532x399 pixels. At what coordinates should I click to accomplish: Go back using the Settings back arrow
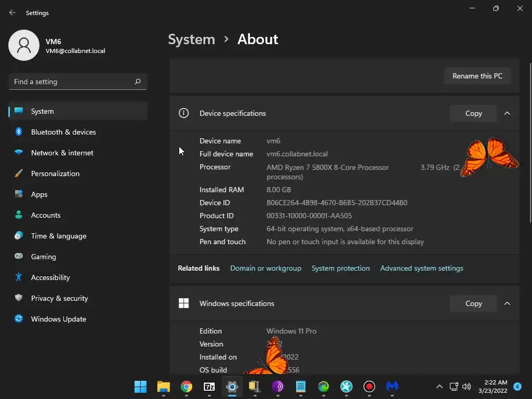(x=12, y=12)
